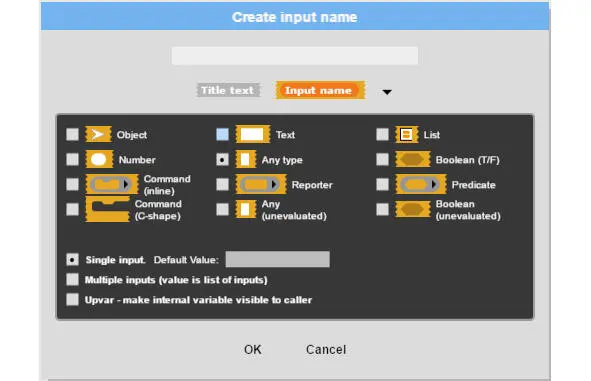
Task: Click the Text label
Action: [x=285, y=135]
